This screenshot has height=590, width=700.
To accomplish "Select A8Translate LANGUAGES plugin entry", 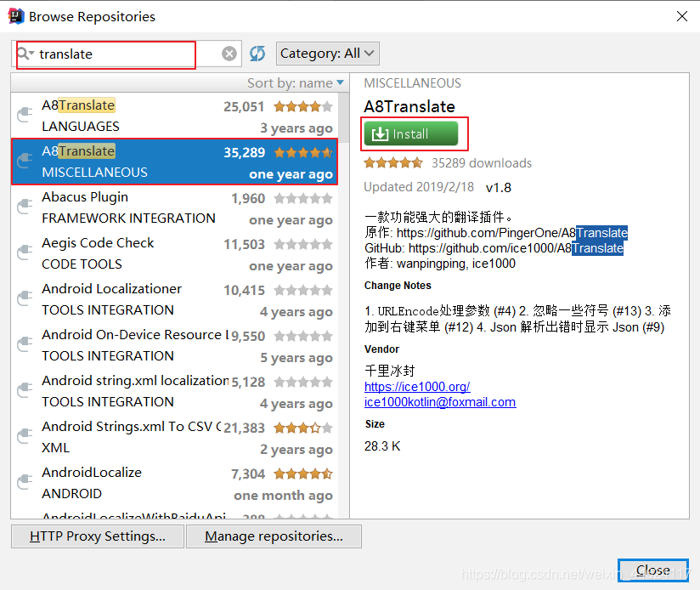I will click(x=174, y=116).
